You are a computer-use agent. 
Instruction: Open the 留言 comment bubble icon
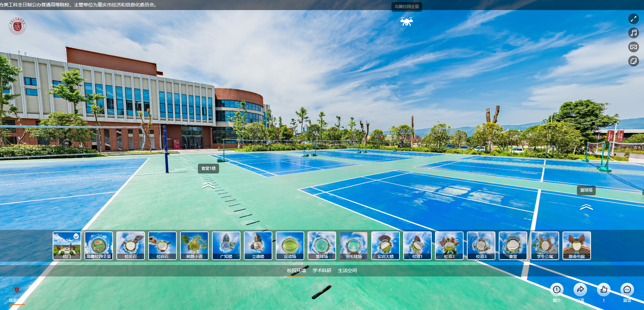point(627,290)
